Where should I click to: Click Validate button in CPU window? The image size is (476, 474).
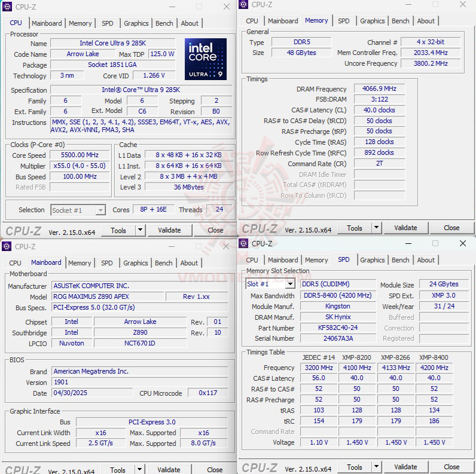pos(169,230)
